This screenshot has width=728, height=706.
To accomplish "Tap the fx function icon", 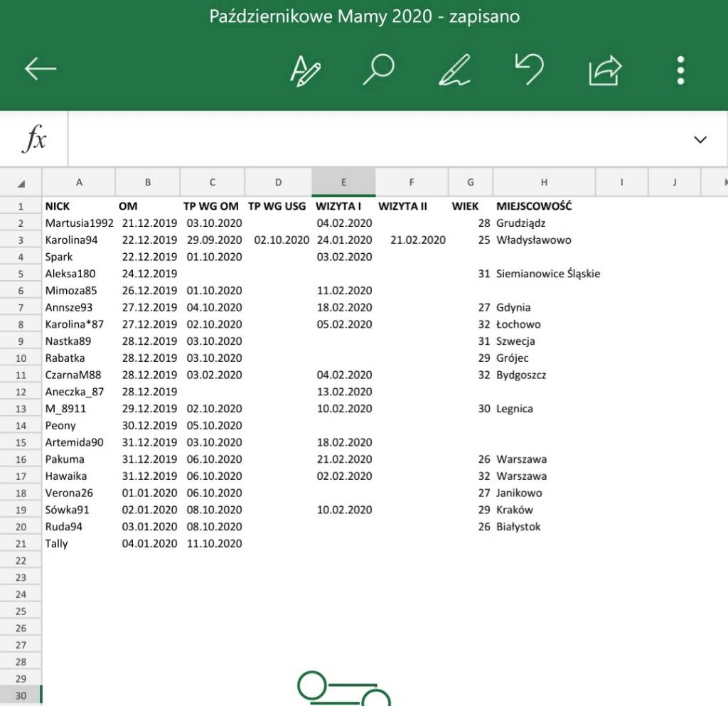I will 34,139.
